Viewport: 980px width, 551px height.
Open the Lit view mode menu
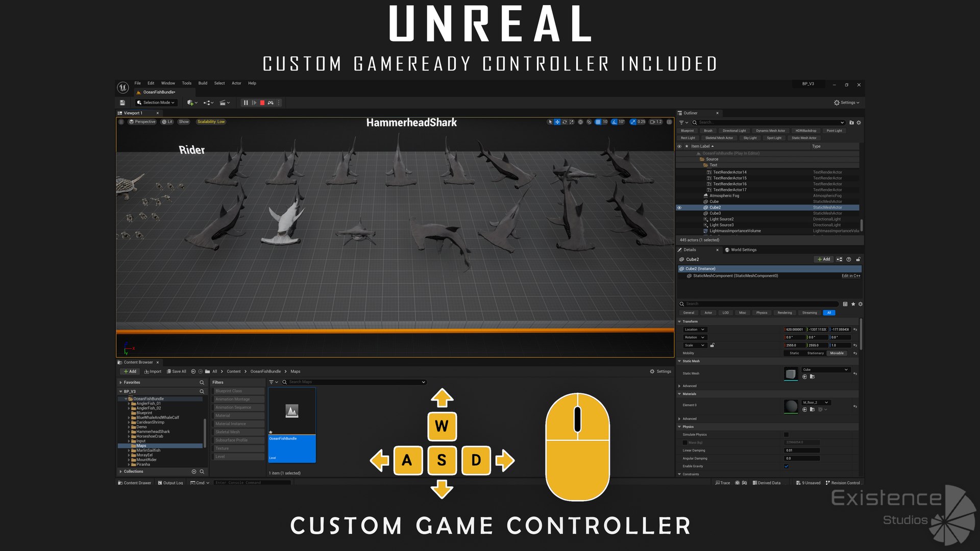167,122
